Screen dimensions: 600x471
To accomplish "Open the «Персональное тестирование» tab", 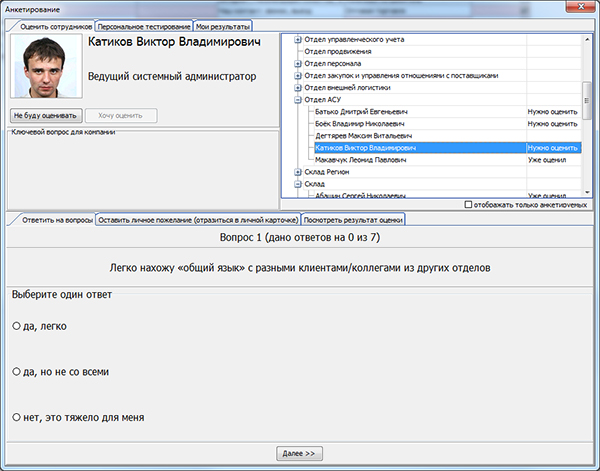I will (144, 25).
